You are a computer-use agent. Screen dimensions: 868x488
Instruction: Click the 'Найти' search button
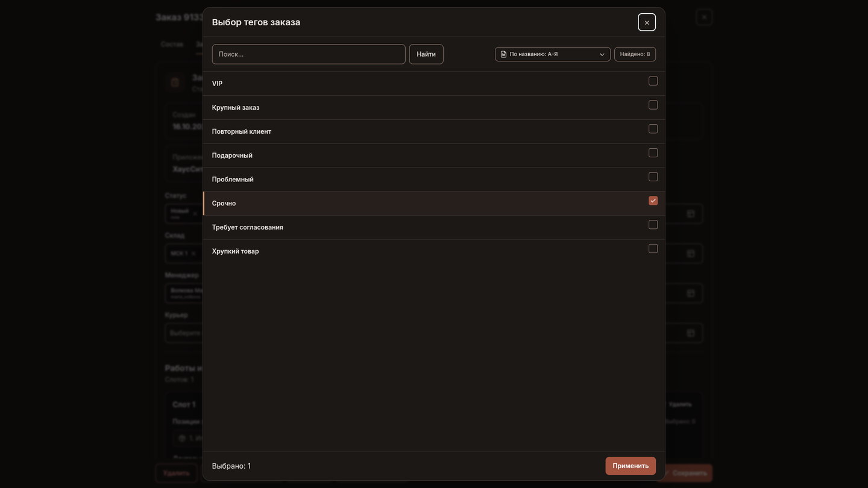tap(426, 54)
